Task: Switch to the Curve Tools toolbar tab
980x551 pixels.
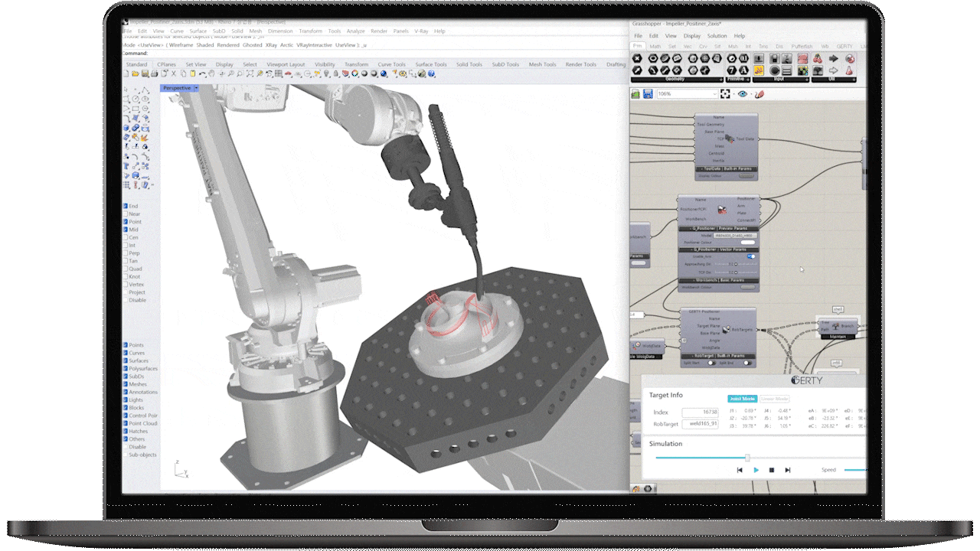Action: pyautogui.click(x=391, y=64)
